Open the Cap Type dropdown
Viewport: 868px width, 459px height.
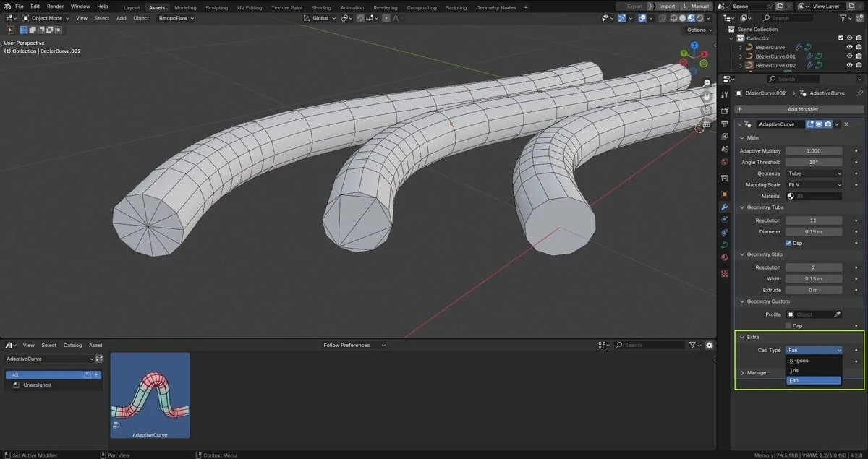(x=814, y=350)
